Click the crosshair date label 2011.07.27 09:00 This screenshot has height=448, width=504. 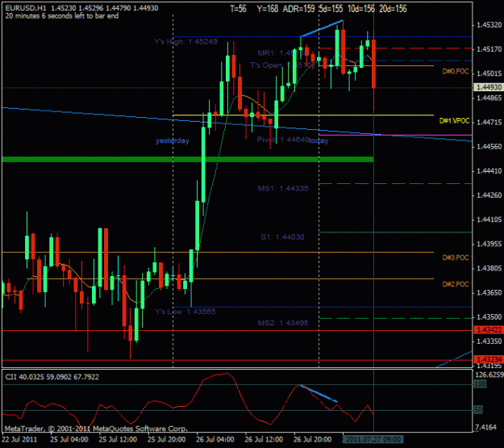(x=373, y=439)
